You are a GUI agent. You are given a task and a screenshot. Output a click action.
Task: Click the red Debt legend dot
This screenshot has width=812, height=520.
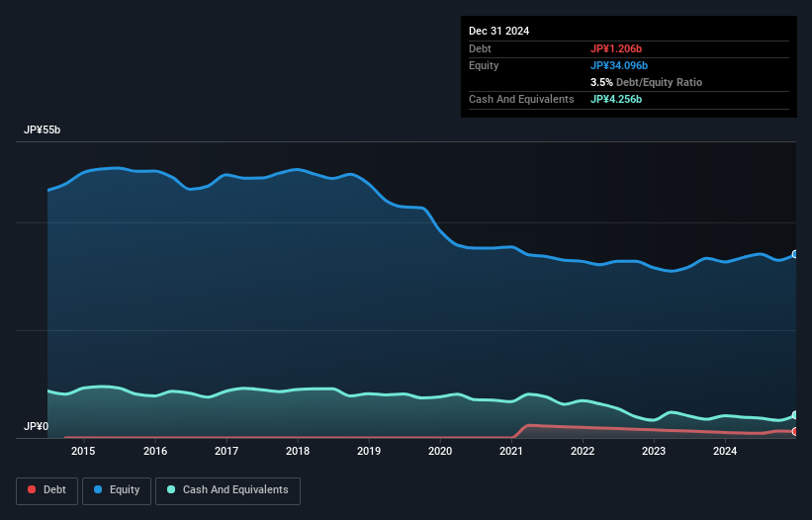click(32, 489)
